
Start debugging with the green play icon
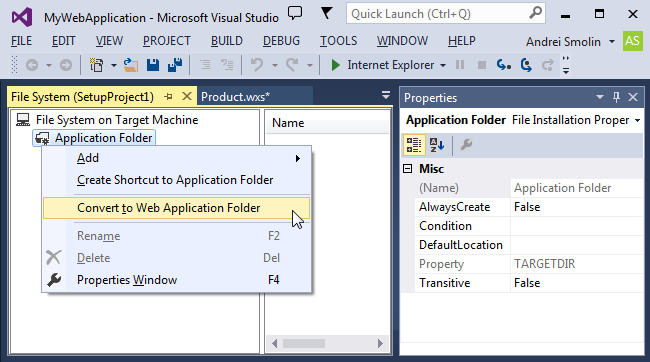[335, 65]
